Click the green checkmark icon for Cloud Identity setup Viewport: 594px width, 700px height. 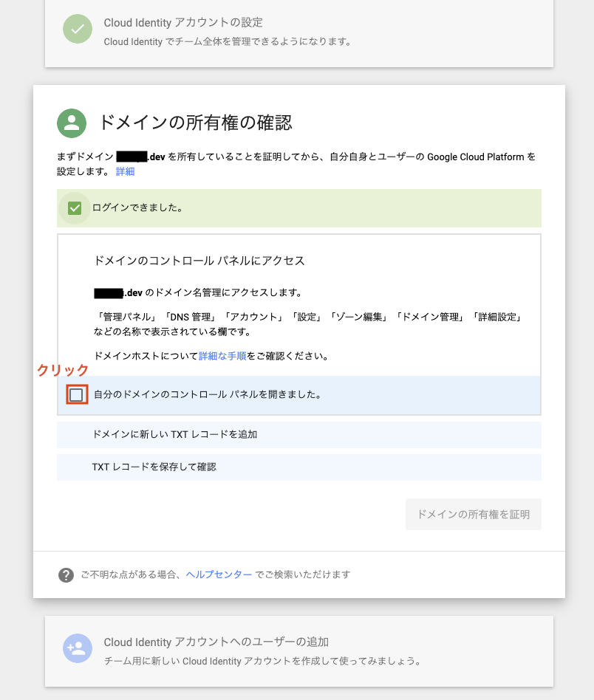(x=78, y=29)
